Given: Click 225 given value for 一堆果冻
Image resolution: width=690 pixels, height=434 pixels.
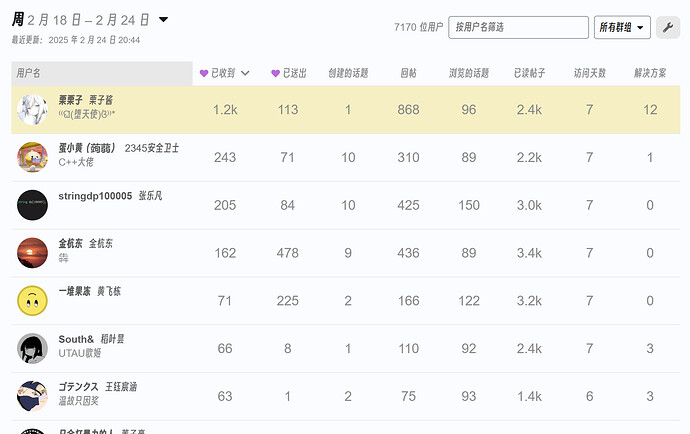Looking at the screenshot, I should point(287,301).
